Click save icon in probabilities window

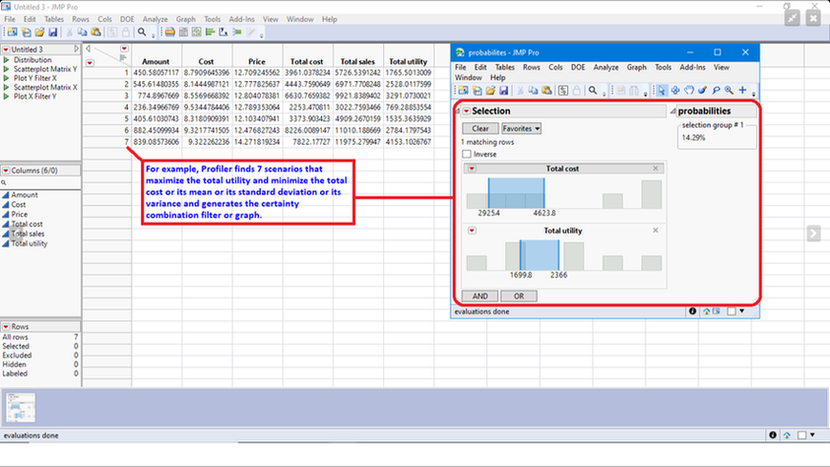coord(503,91)
